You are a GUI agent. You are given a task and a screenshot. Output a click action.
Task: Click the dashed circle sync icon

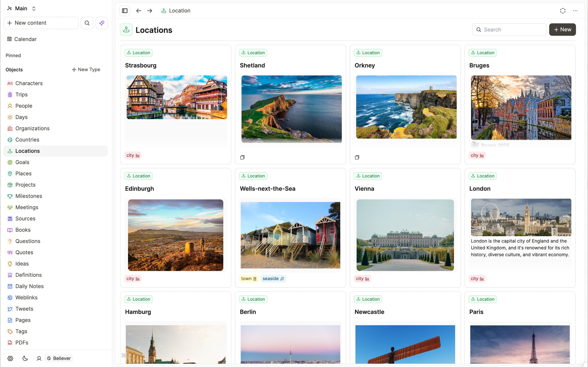563,11
